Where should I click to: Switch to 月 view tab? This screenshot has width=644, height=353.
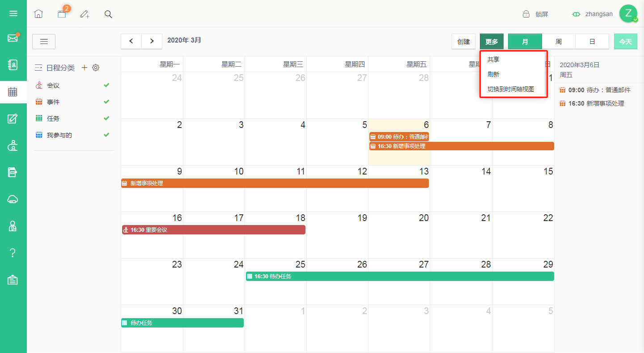[525, 42]
